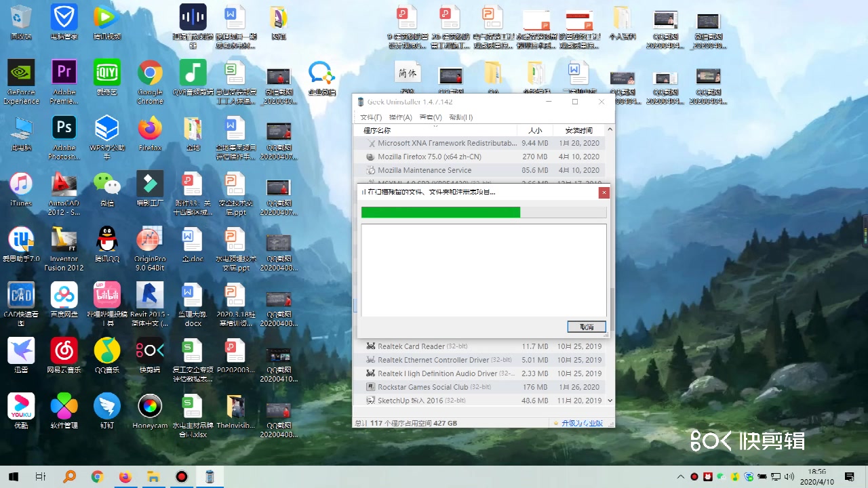This screenshot has height=488, width=868.
Task: Open Adobe Premiere desktop shortcut
Action: tap(64, 81)
